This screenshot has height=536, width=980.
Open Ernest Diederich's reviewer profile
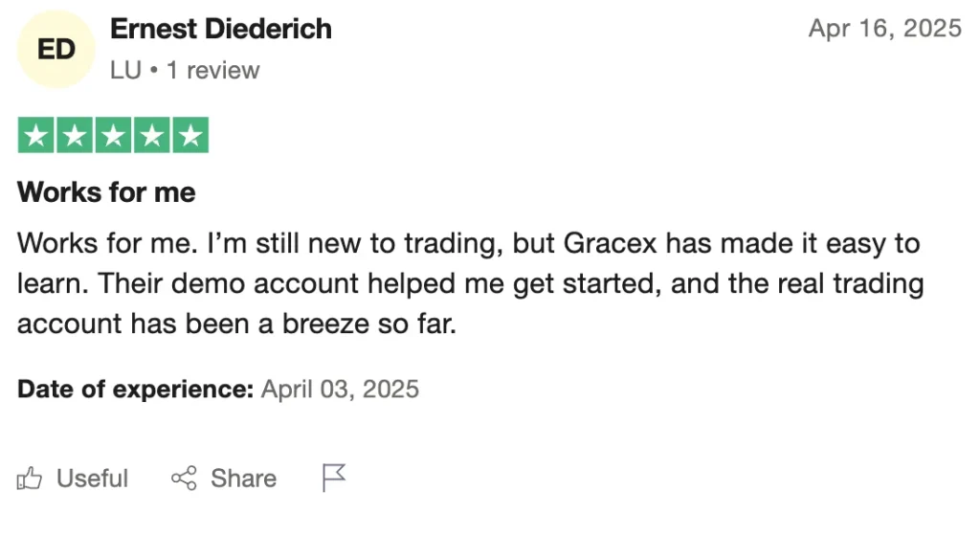pyautogui.click(x=221, y=29)
